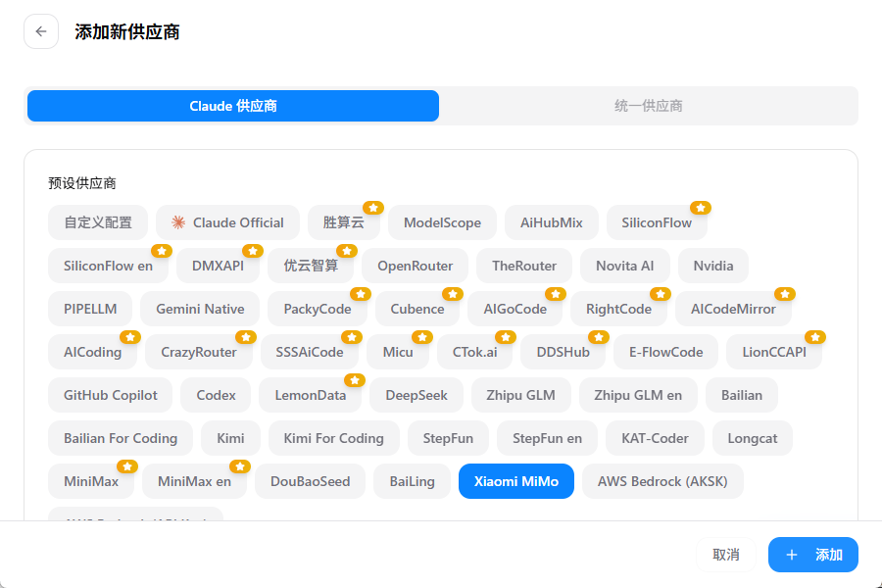Image resolution: width=882 pixels, height=588 pixels.
Task: Pick AWS Bedrock (AKSK) provider
Action: [x=662, y=481]
